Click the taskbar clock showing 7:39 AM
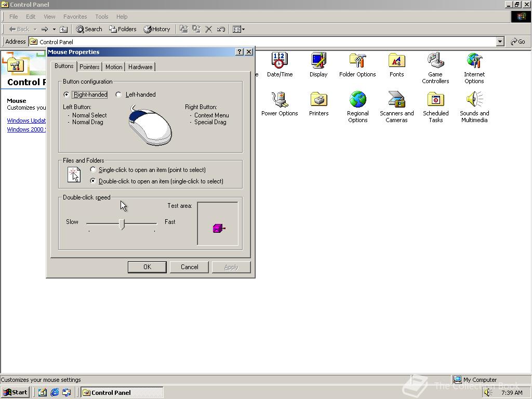This screenshot has width=532, height=399. point(512,393)
